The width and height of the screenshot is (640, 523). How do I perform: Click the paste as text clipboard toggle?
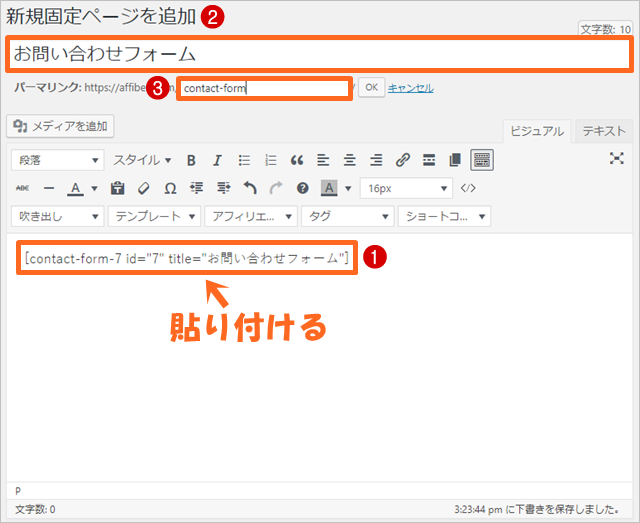point(118,188)
